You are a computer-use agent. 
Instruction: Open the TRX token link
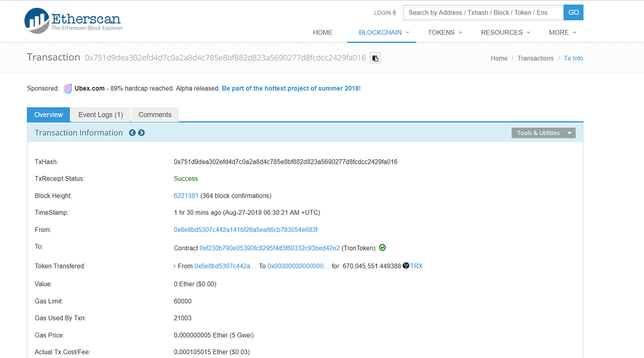click(416, 266)
